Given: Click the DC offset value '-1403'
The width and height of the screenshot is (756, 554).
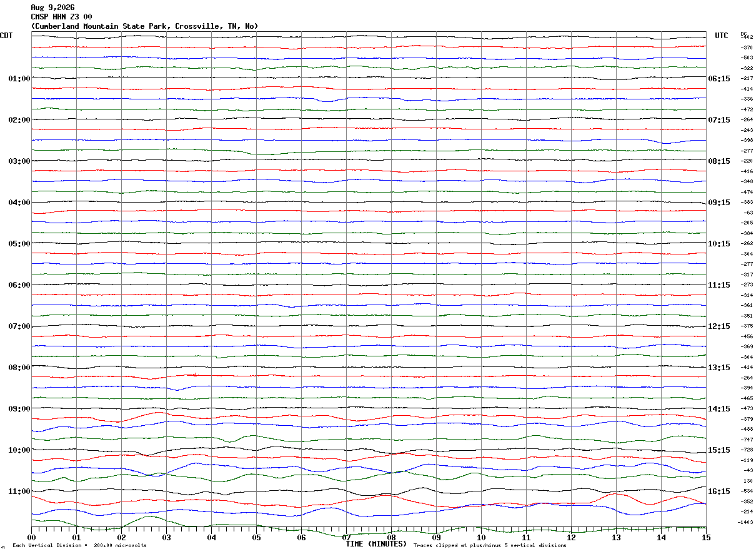Looking at the screenshot, I should 745,522.
